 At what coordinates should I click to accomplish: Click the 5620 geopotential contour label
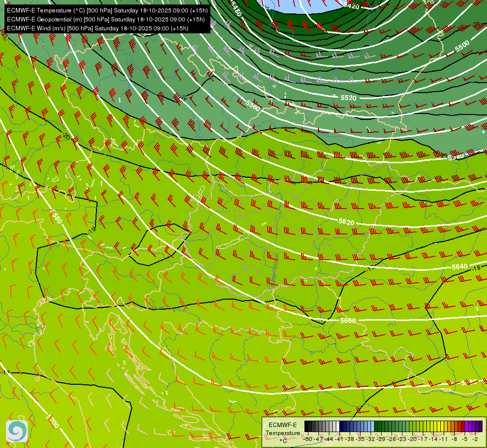coord(346,222)
